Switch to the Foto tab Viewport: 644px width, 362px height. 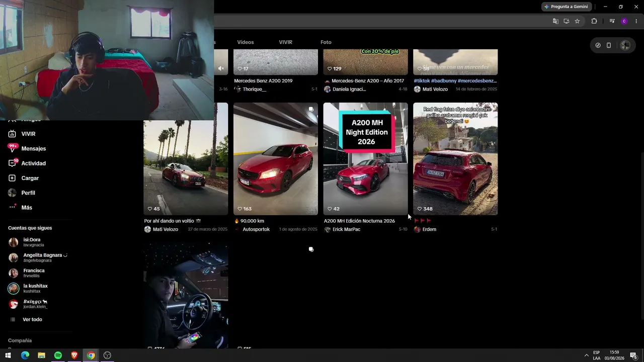coord(326,42)
